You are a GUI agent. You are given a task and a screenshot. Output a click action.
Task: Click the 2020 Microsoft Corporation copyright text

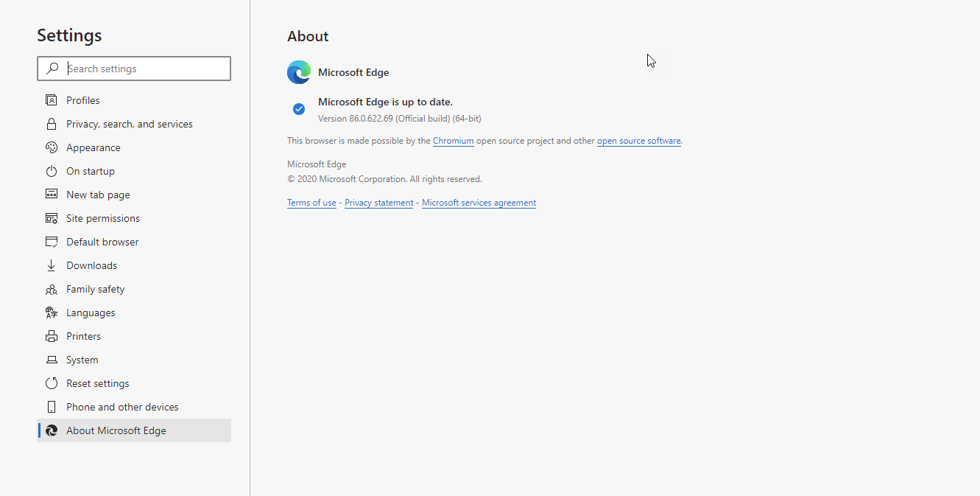(384, 179)
